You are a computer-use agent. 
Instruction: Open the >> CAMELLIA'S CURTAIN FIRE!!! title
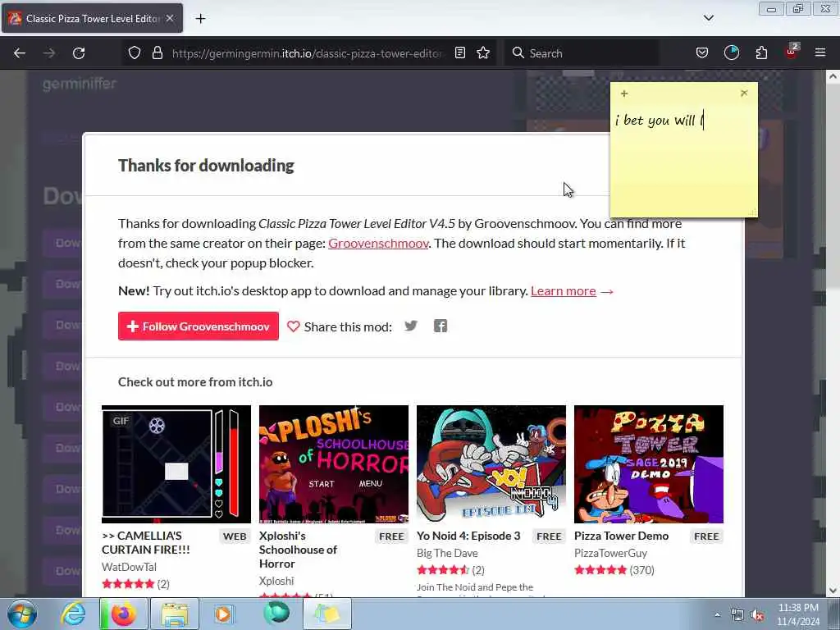(146, 543)
